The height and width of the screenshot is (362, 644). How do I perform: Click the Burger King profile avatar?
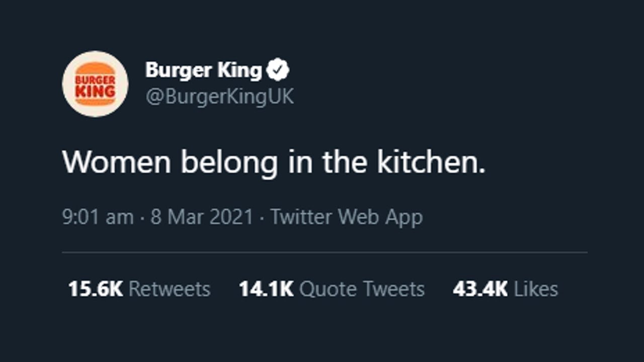(x=95, y=84)
